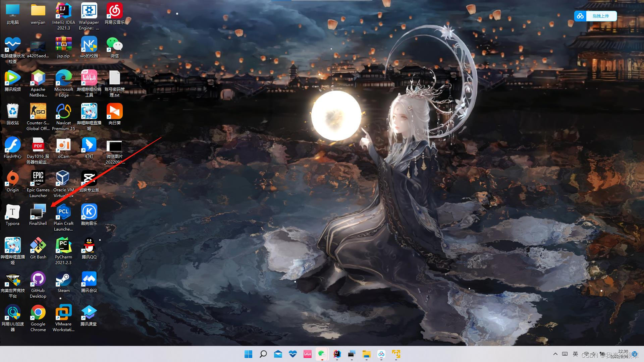This screenshot has width=644, height=362.
Task: Switch the 英 input method indicator
Action: (x=576, y=354)
